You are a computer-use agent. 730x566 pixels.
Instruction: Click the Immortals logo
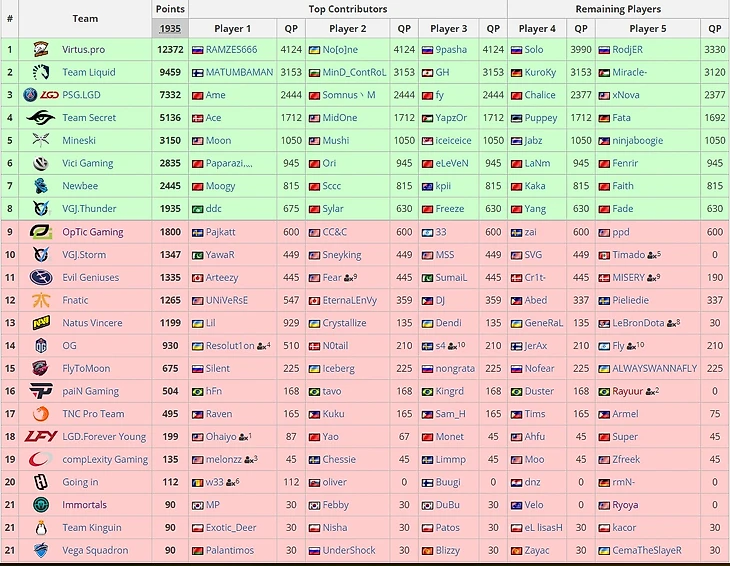(41, 505)
